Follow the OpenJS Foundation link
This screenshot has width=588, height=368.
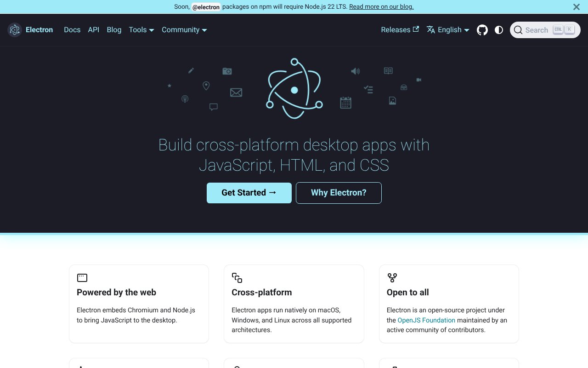tap(426, 320)
